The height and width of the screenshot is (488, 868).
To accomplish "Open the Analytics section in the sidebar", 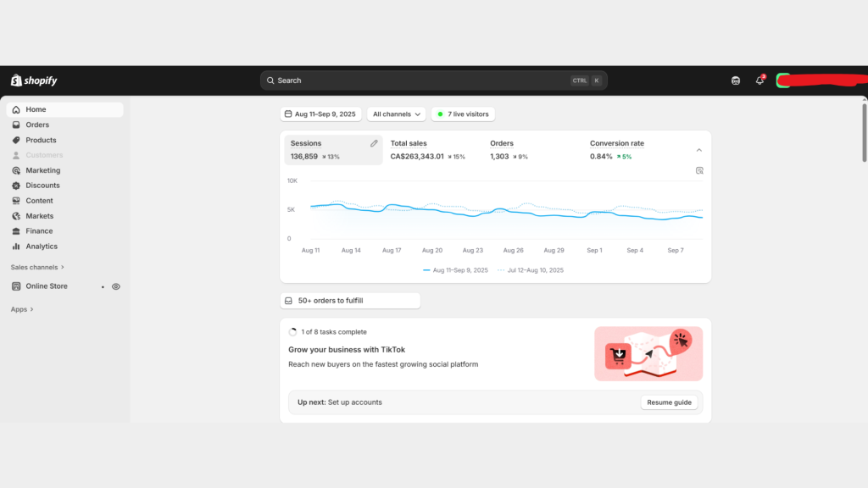I will click(42, 247).
